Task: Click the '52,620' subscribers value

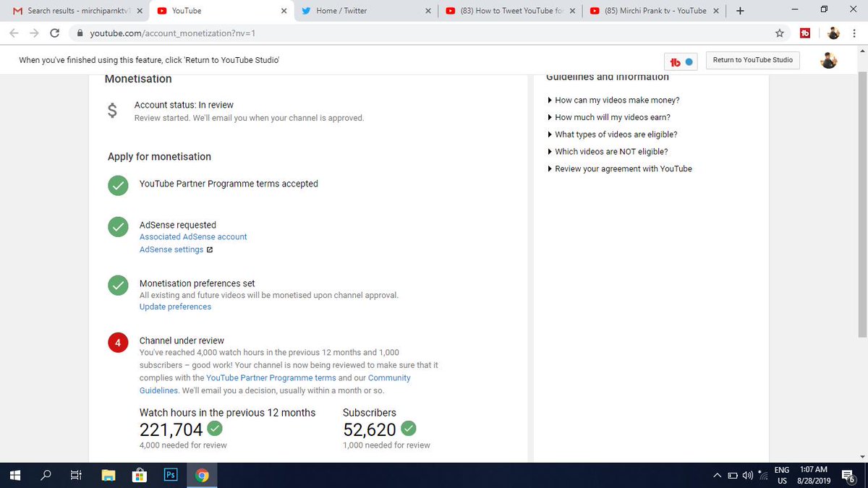Action: (370, 429)
